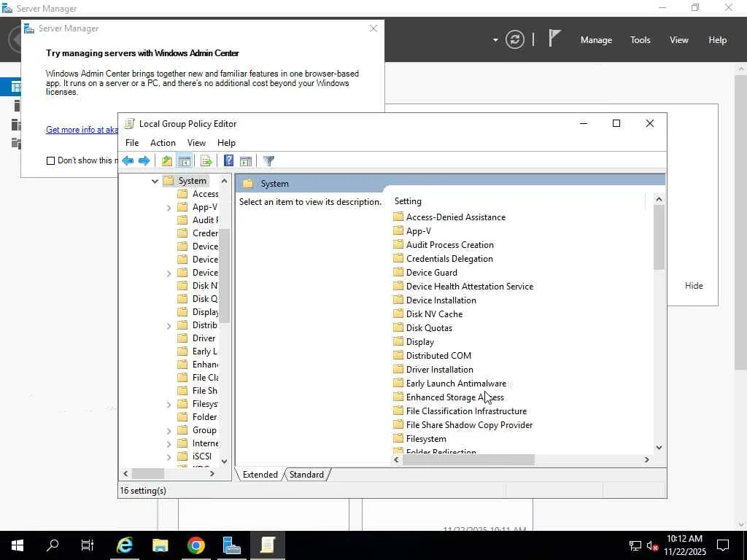Open Manage menu in Server Manager
This screenshot has width=747, height=560.
tap(596, 40)
